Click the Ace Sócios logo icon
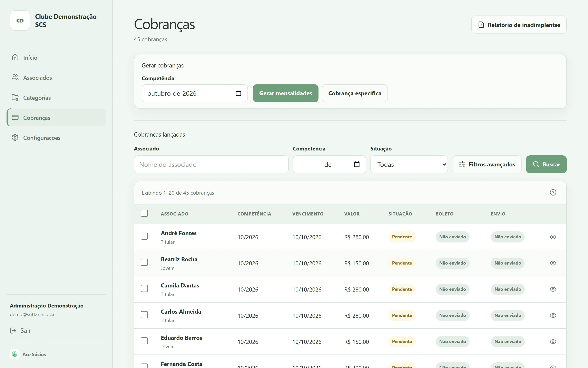 pyautogui.click(x=14, y=354)
